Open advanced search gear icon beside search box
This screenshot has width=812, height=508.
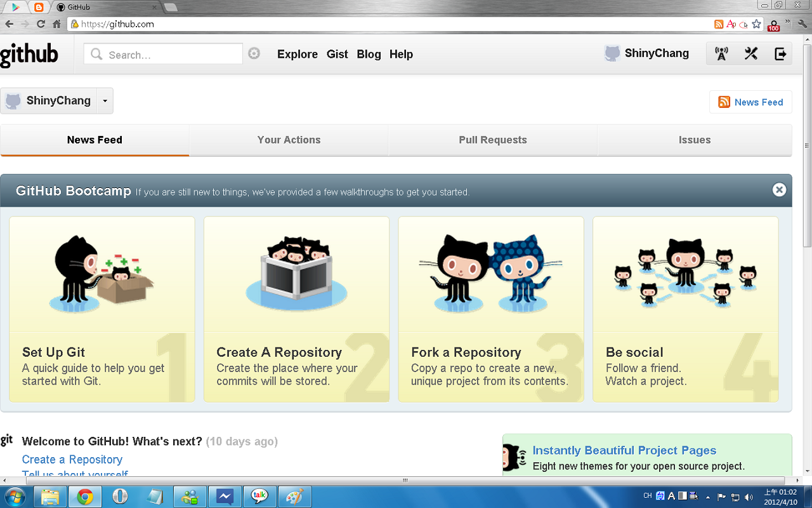click(254, 53)
